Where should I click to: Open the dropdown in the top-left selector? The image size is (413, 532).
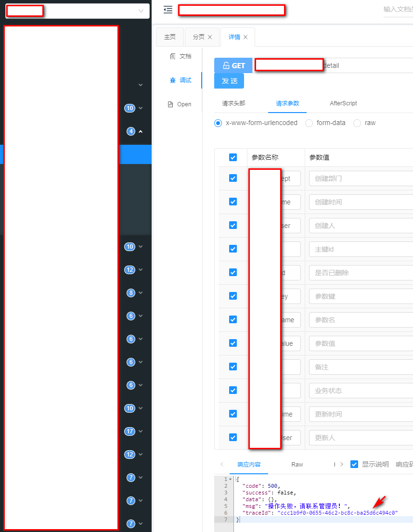[x=141, y=11]
